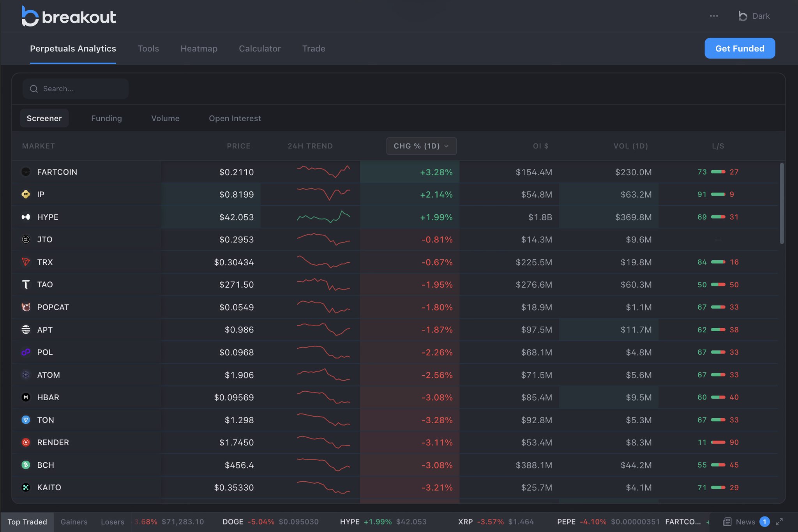Click the TRX token icon
This screenshot has height=532, width=798.
tap(26, 262)
